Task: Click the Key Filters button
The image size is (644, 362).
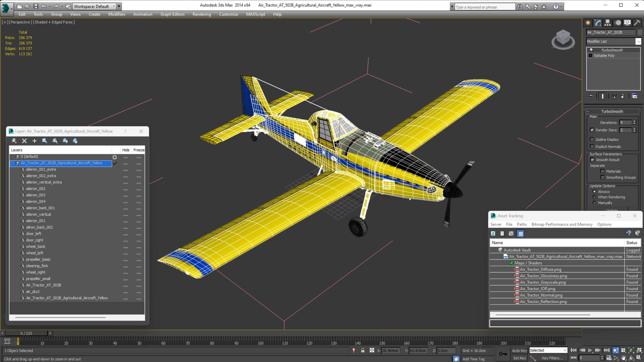Action: (553, 358)
